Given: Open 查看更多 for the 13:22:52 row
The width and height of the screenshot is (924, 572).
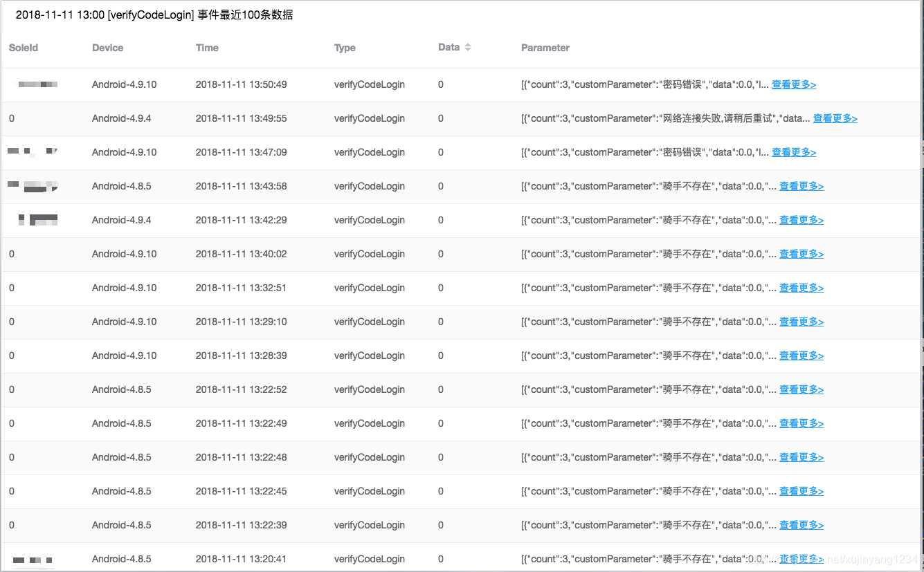Looking at the screenshot, I should tap(801, 389).
